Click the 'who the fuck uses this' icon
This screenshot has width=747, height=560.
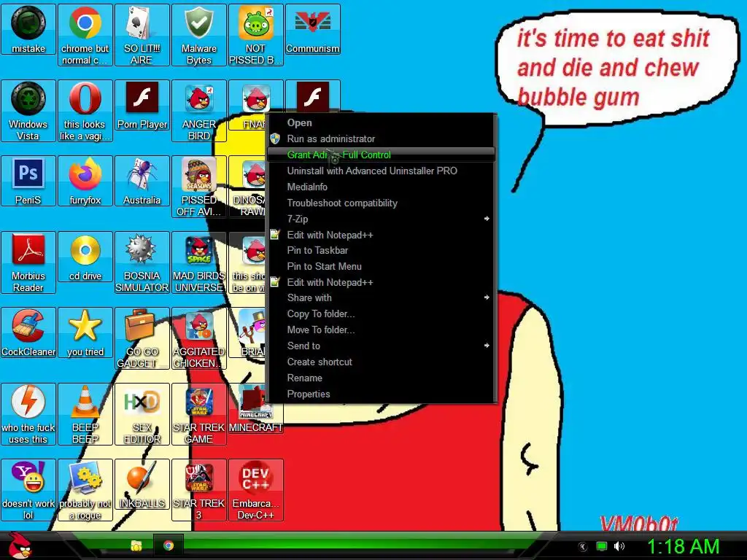pyautogui.click(x=28, y=414)
